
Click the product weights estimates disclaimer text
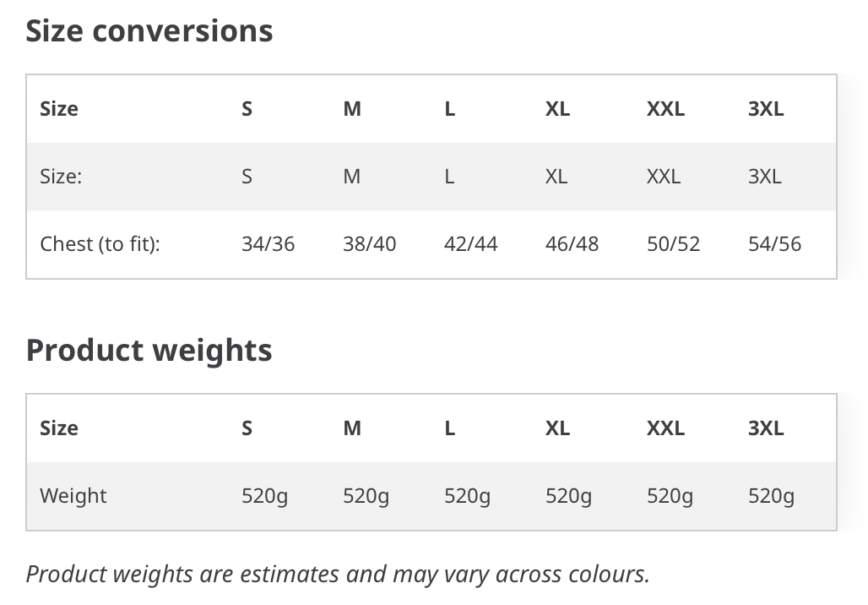pos(338,575)
